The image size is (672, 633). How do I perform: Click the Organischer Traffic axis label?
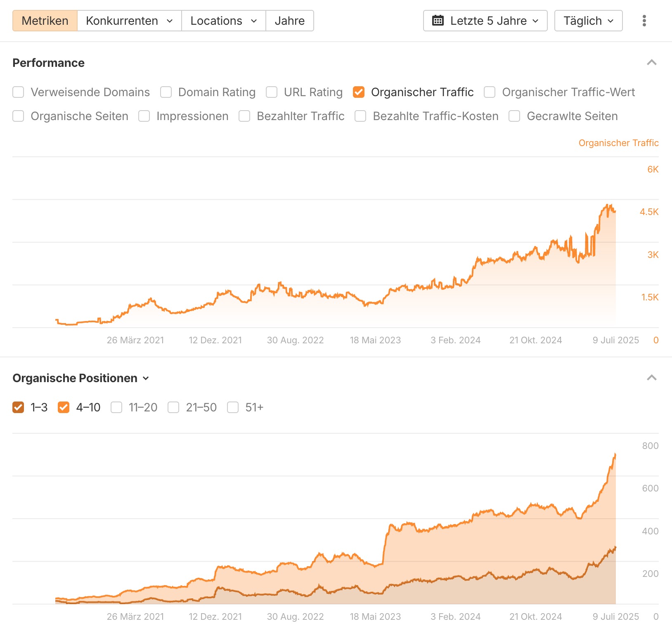618,143
